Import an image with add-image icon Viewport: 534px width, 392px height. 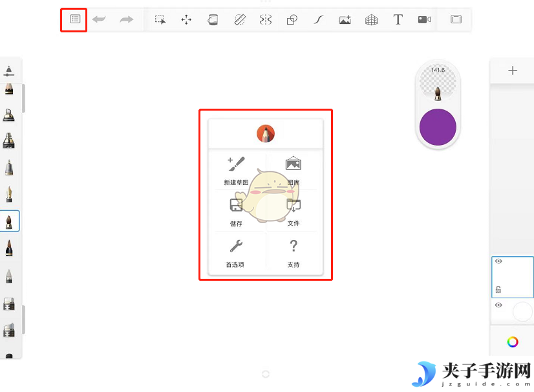[345, 19]
